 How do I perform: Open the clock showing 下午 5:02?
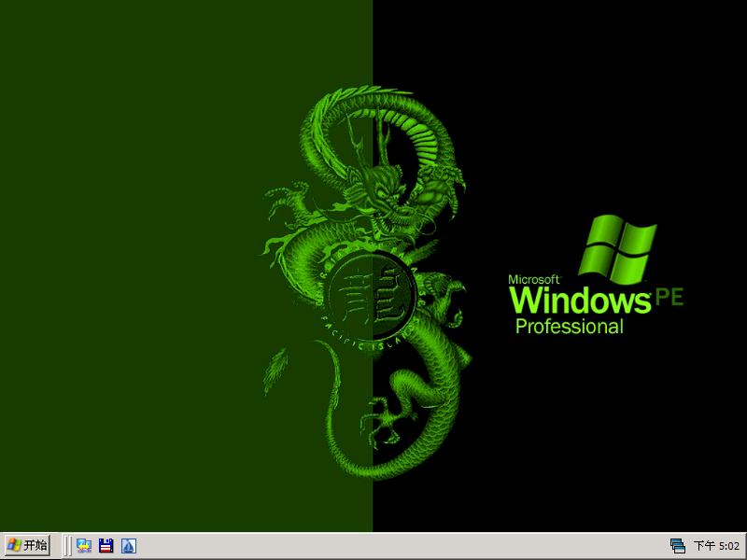tap(716, 546)
